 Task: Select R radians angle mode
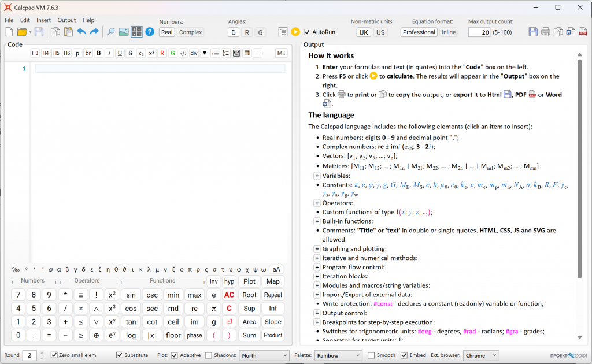pyautogui.click(x=247, y=32)
